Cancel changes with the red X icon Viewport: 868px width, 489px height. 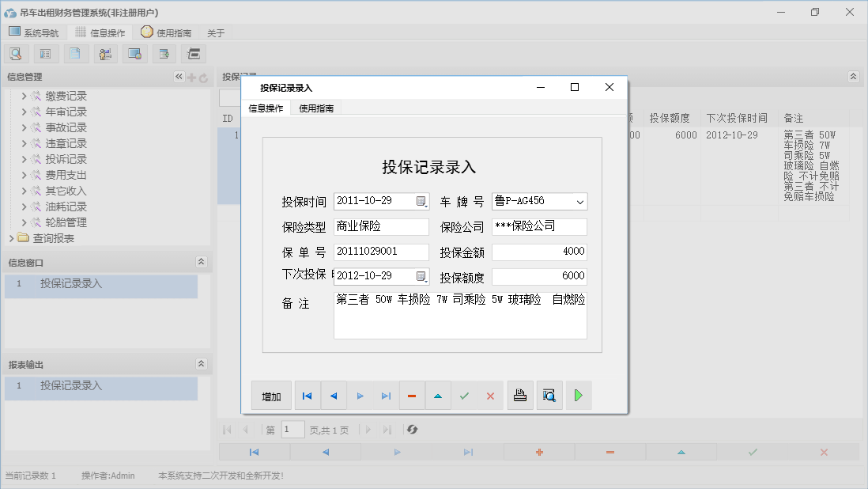click(x=490, y=395)
